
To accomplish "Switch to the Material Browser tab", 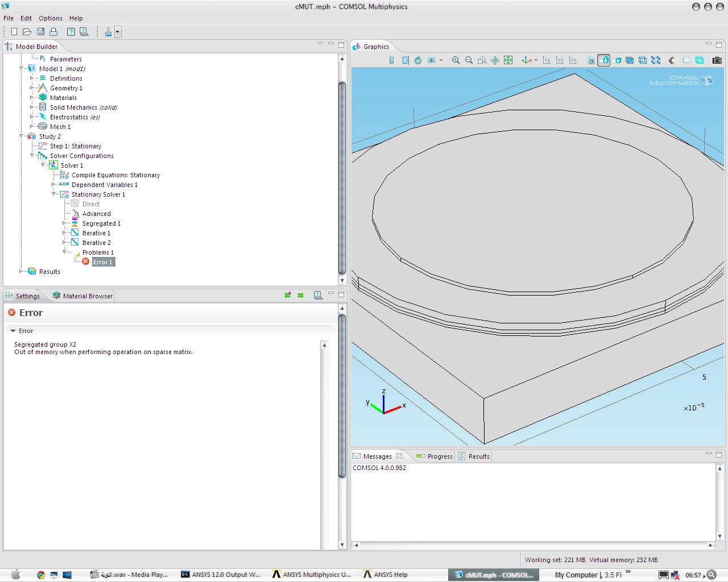I will click(x=83, y=296).
